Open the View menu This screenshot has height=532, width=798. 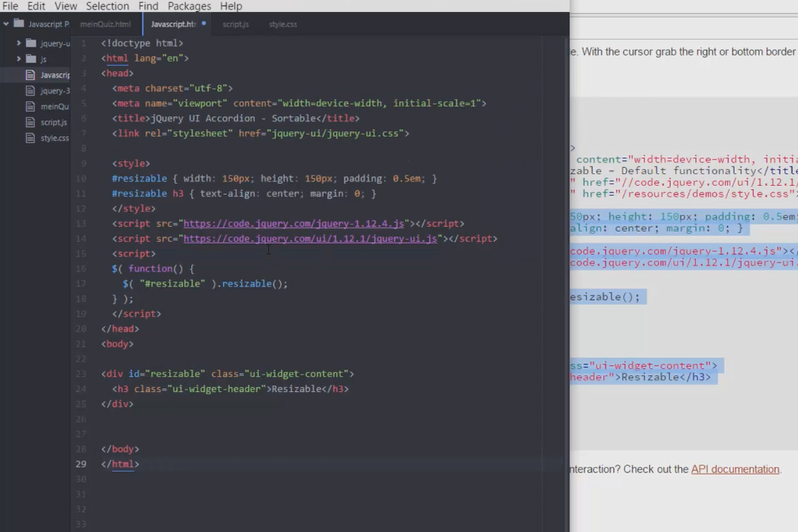click(66, 6)
